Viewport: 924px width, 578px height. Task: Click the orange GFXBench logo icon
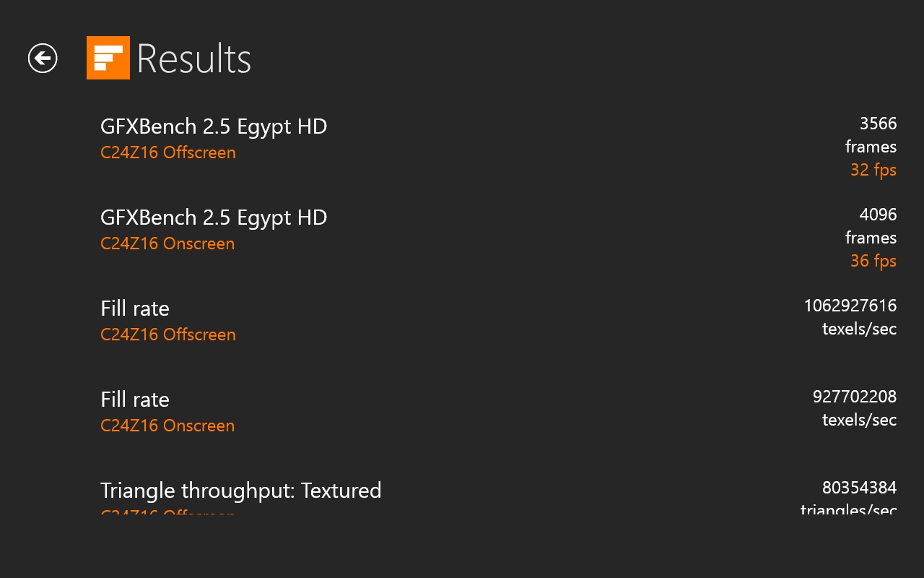click(x=108, y=58)
